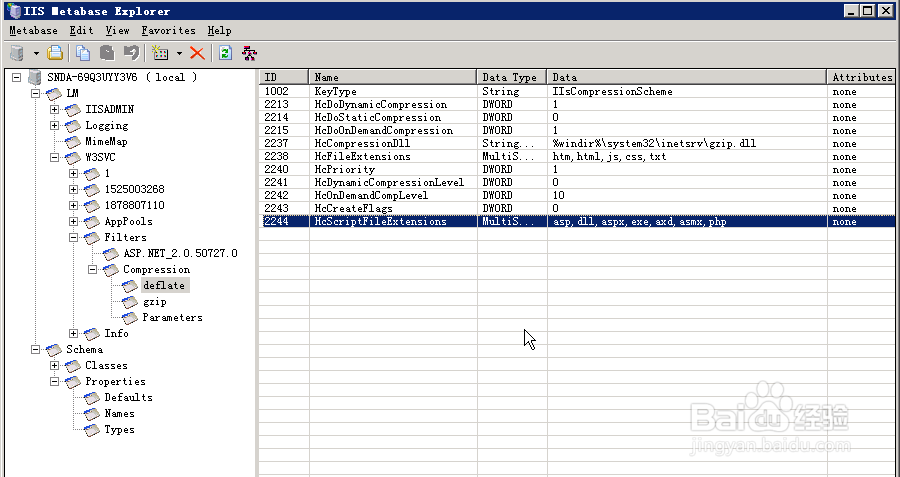
Task: Click the print toolbar icon
Action: [x=55, y=53]
